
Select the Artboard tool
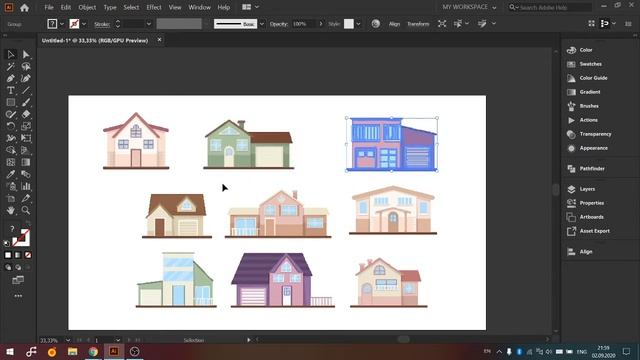click(11, 198)
